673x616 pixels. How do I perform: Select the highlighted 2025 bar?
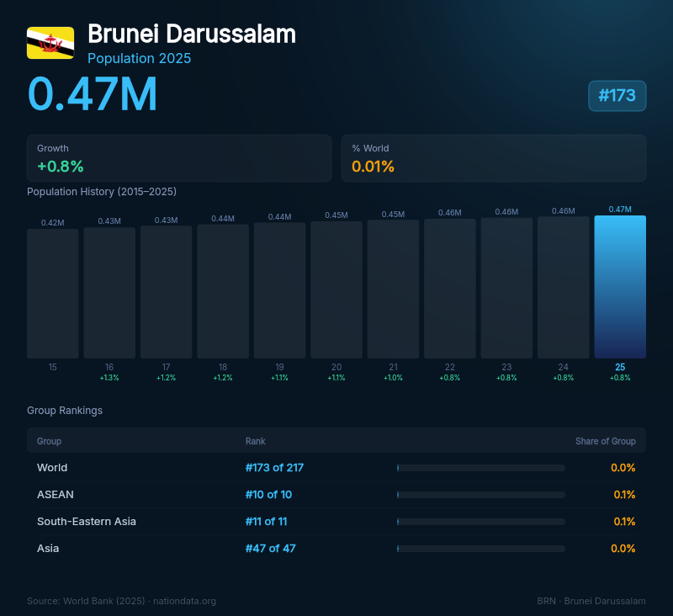click(x=620, y=287)
